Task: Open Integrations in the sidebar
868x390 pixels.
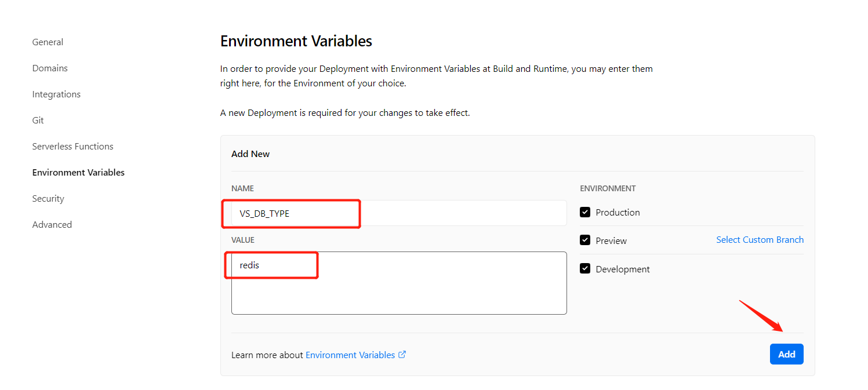Action: [x=56, y=94]
